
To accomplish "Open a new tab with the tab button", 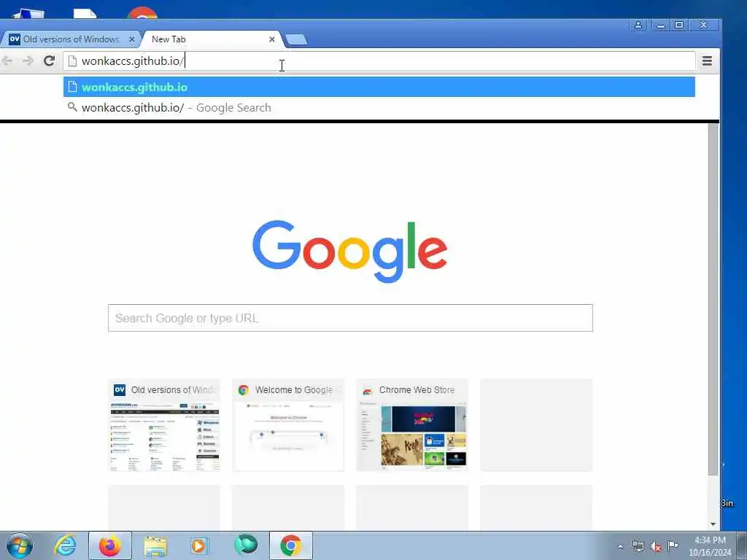I will 296,39.
